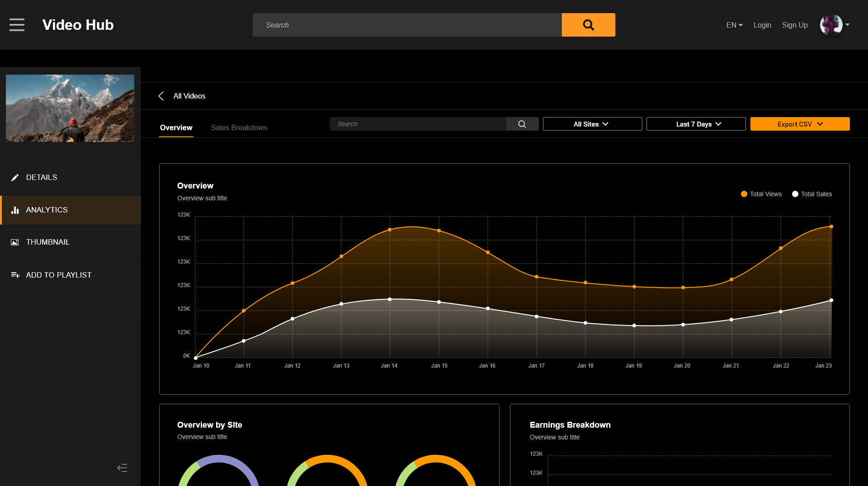
Task: Switch to the Overview tab
Action: (176, 127)
